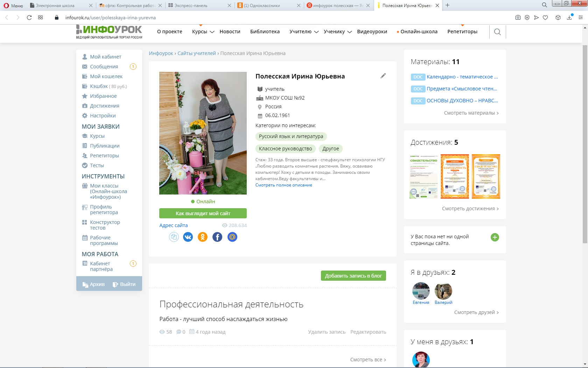Open Сообщения in the sidebar
Screen dimensions: 588x368
(104, 67)
